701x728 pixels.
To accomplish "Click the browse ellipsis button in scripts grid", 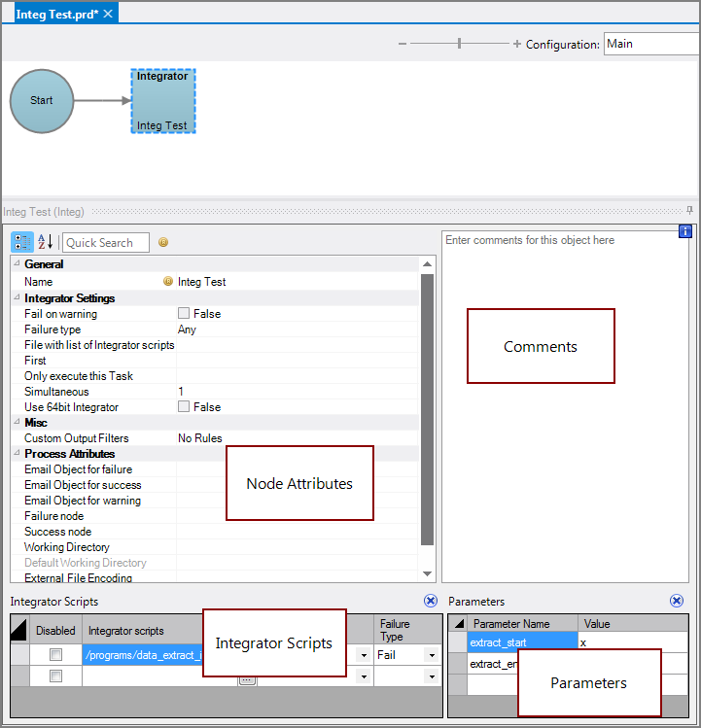I will click(x=247, y=680).
